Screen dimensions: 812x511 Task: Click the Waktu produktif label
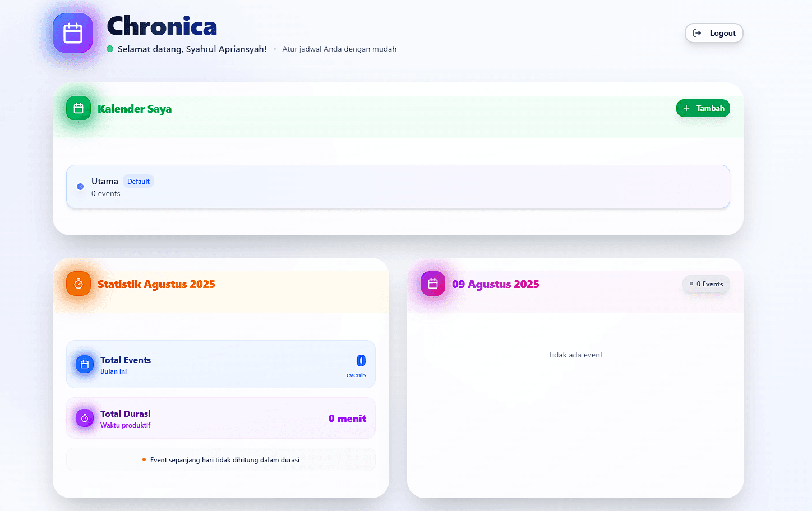coord(126,425)
